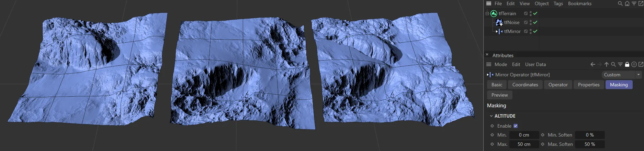Click the tfTerrain object icon

point(494,13)
